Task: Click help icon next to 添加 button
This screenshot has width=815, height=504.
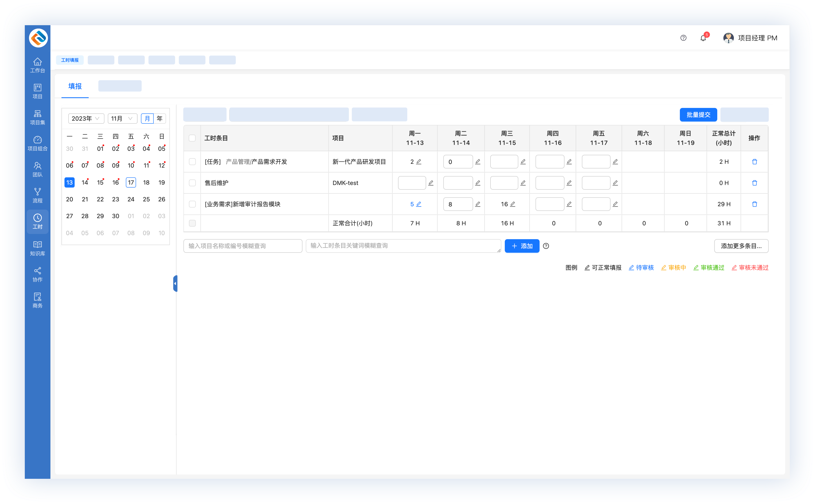Action: point(546,246)
